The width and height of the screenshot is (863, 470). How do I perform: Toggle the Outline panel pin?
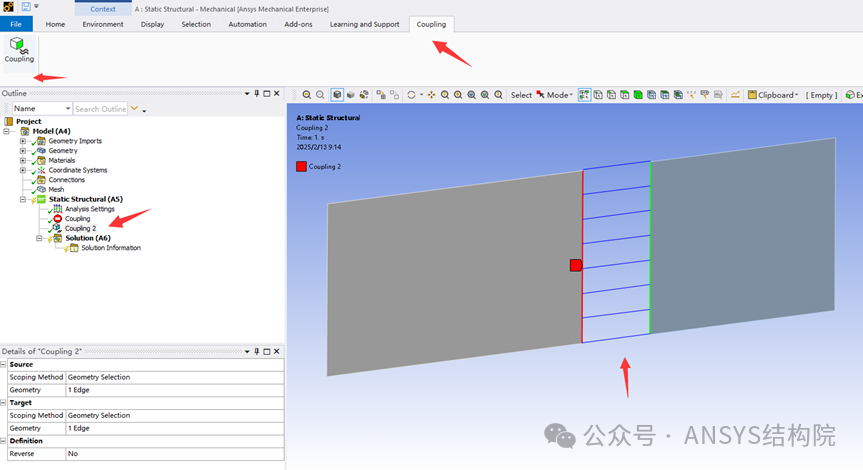coord(256,94)
